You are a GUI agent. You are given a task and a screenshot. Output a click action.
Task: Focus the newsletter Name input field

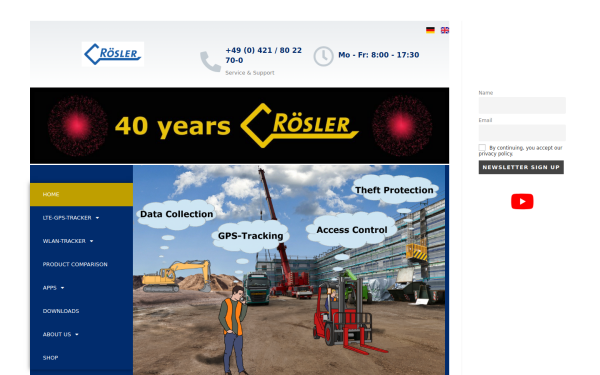[522, 105]
